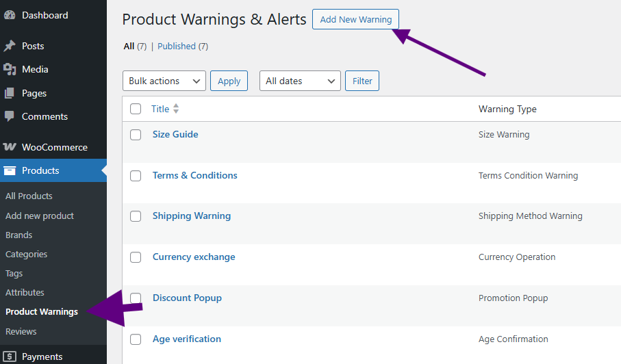Sort by the Title column header
Viewport: 621px width, 364px height.
point(160,109)
